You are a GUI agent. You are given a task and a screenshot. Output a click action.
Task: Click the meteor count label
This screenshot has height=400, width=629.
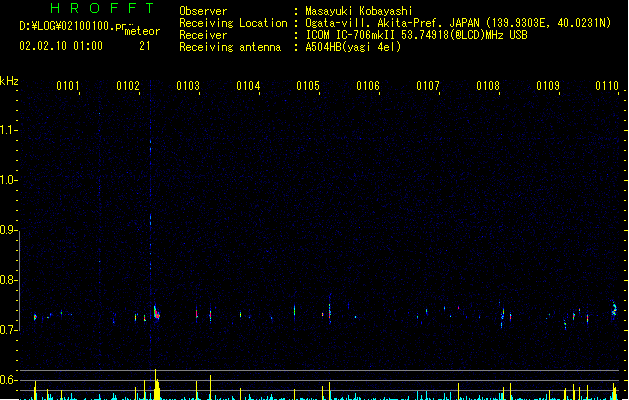tap(142, 31)
